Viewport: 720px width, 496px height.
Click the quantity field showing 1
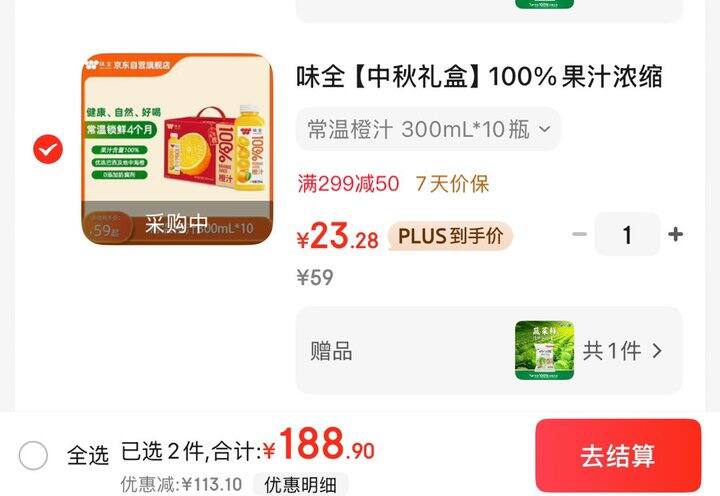click(627, 234)
